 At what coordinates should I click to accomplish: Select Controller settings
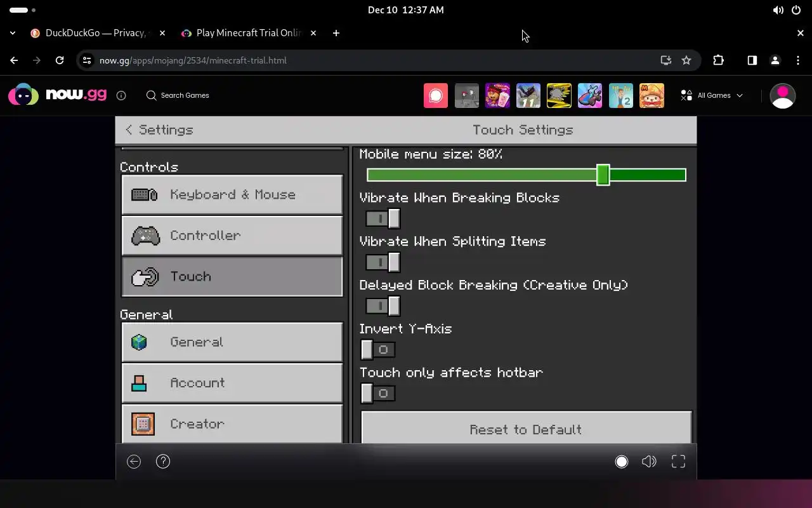coord(232,236)
